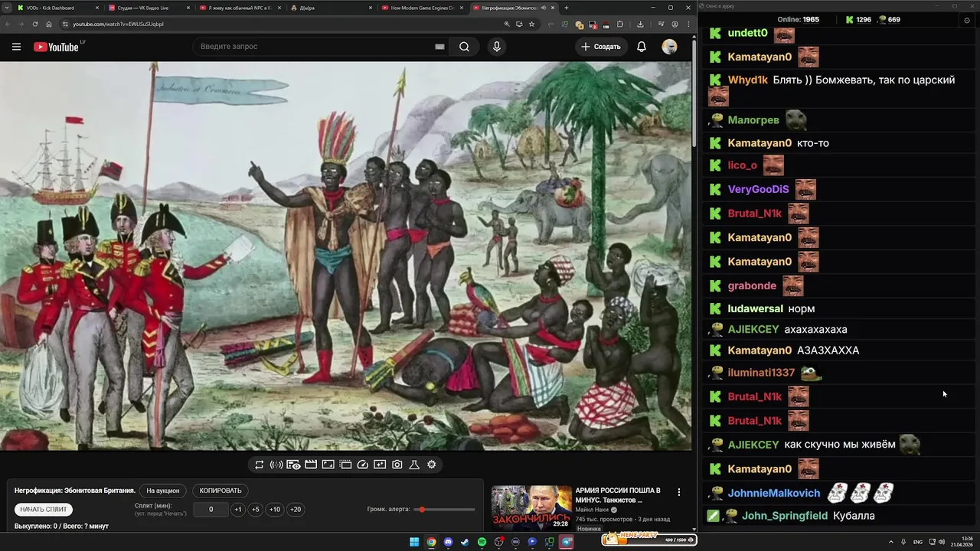Image resolution: width=980 pixels, height=551 pixels.
Task: Take a screenshot with the camera icon
Action: [397, 465]
